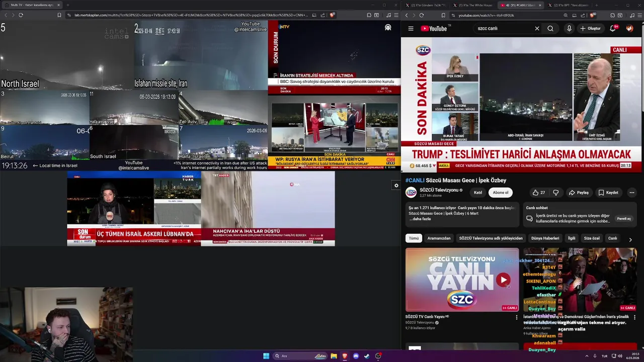The width and height of the screenshot is (644, 362).
Task: Click the NTV stream AirPlay cast icon
Action: pos(388,28)
